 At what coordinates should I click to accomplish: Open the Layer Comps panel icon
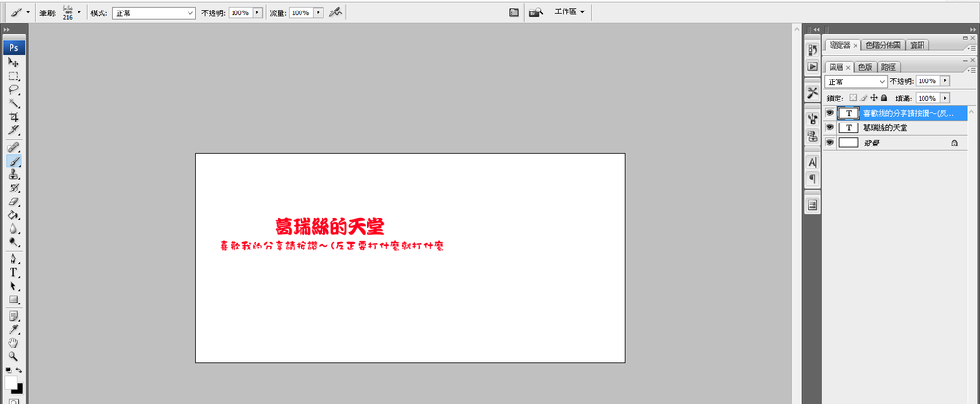(x=813, y=205)
